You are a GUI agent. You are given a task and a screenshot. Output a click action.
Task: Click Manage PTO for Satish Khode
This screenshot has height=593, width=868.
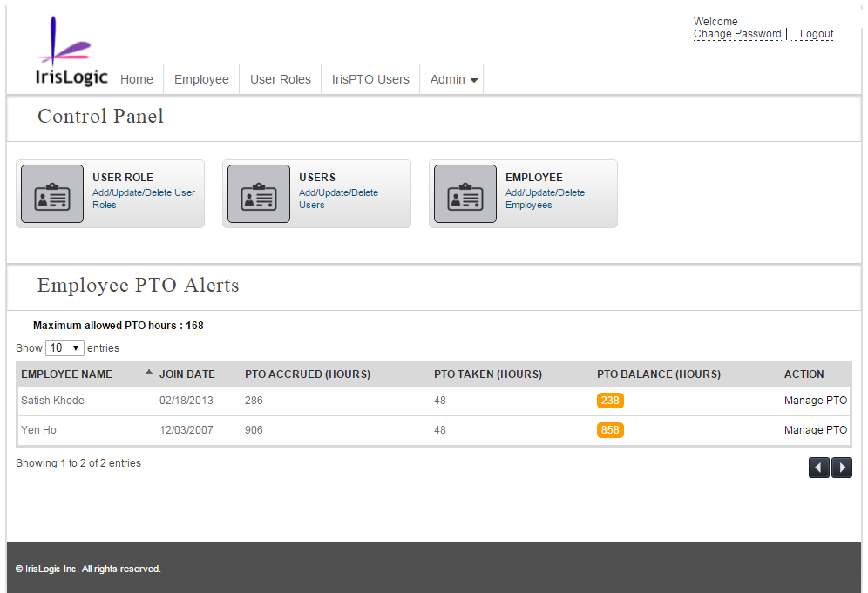pos(816,401)
